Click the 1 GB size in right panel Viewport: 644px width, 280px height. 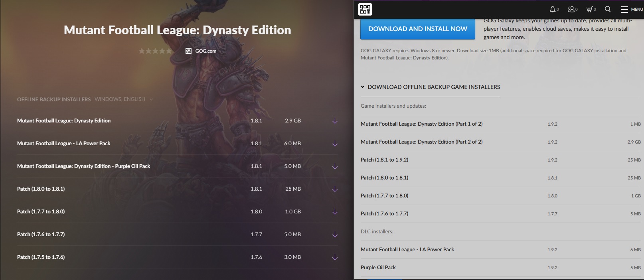coord(636,196)
